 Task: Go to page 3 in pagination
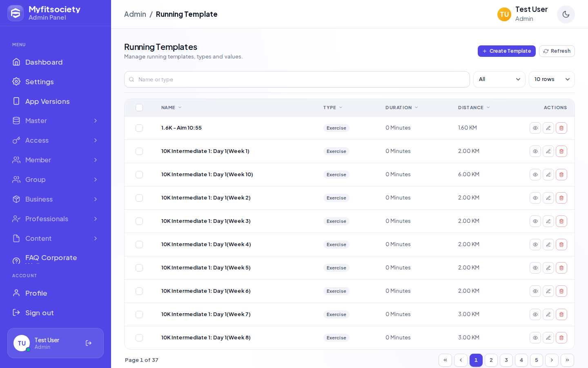tap(506, 360)
